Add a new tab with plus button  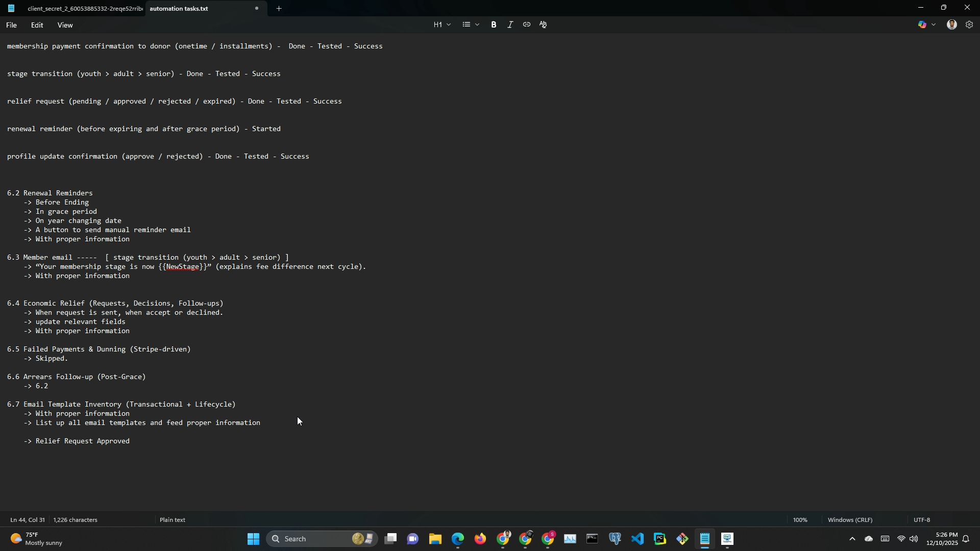tap(279, 9)
